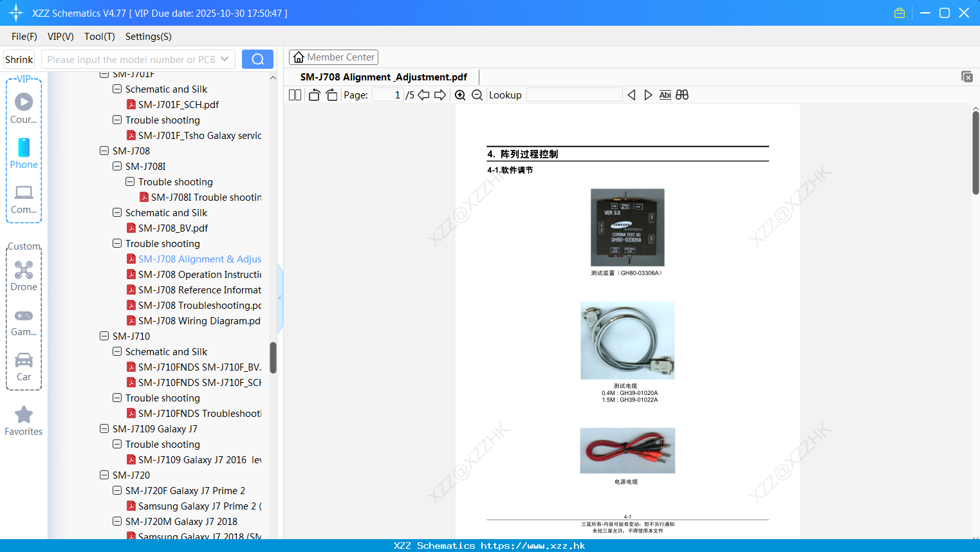Viewport: 980px width, 552px height.
Task: Collapse the SM-J720 node
Action: point(104,475)
